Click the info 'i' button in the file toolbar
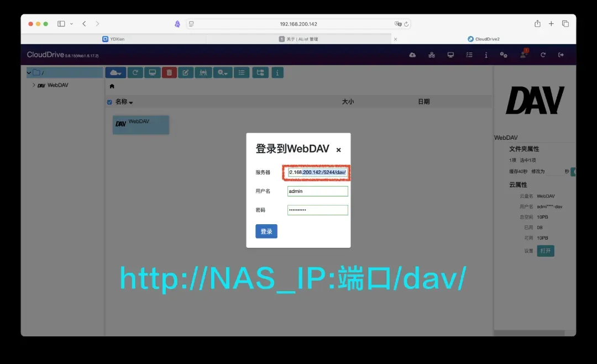597x364 pixels. pyautogui.click(x=277, y=73)
